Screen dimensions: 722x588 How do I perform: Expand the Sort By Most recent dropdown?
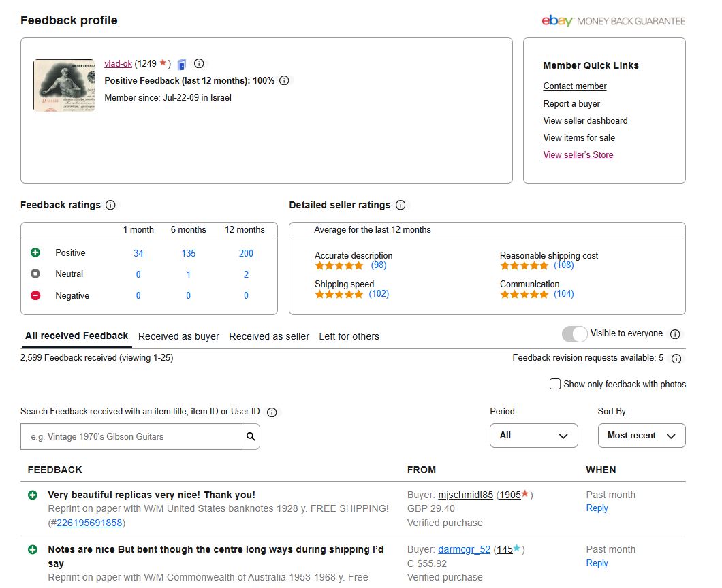pyautogui.click(x=641, y=436)
